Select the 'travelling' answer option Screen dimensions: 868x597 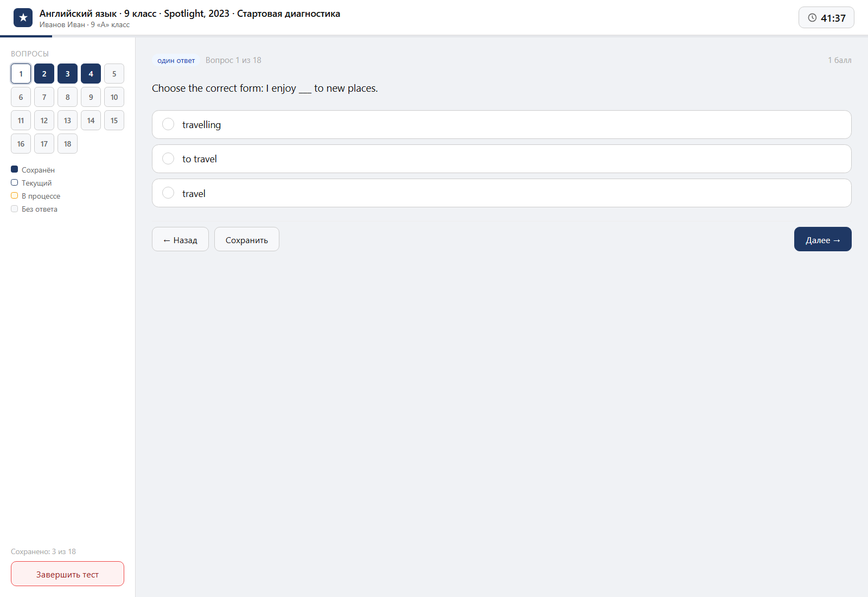coord(501,125)
